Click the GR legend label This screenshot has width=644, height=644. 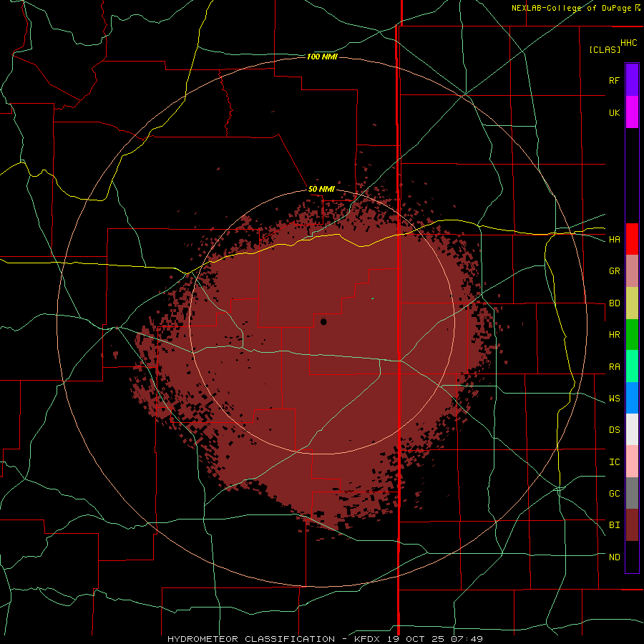(x=614, y=271)
